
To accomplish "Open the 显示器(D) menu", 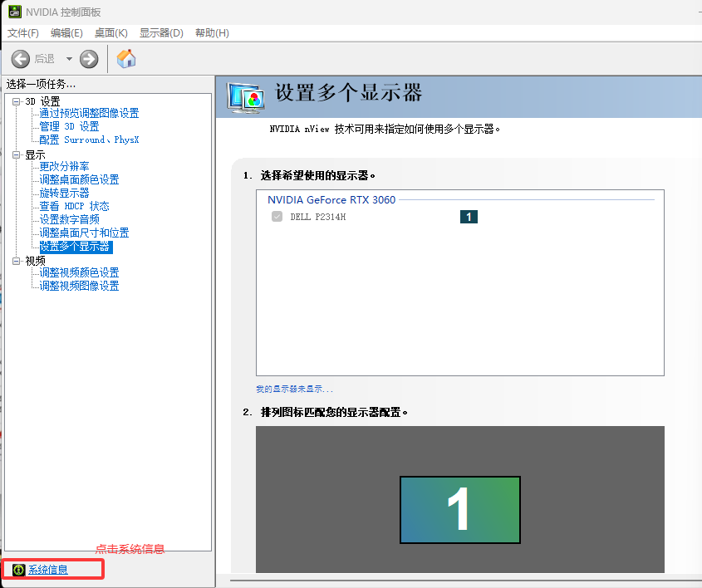I will click(161, 33).
